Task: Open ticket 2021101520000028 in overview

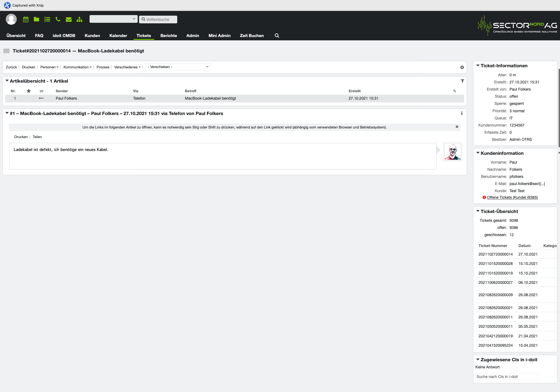Action: click(x=495, y=264)
